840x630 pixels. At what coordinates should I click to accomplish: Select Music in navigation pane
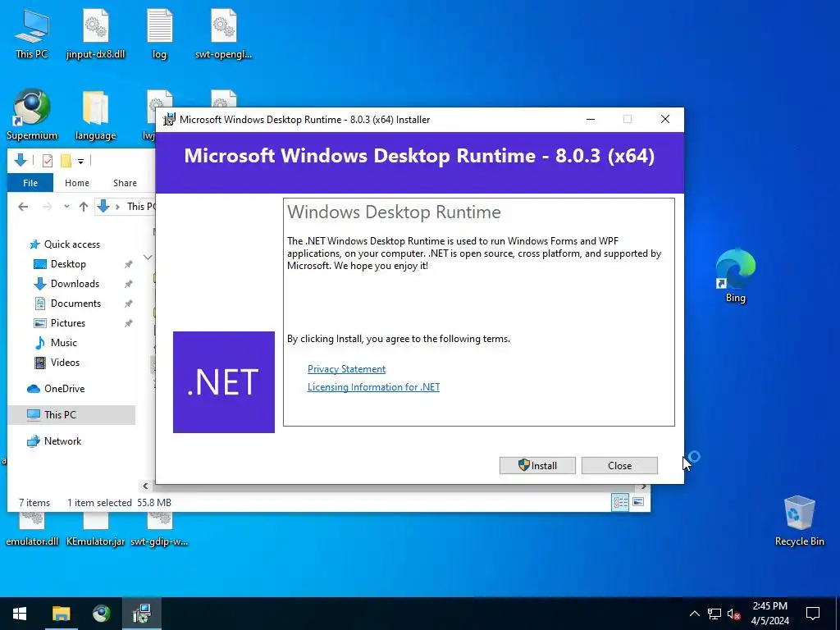point(64,343)
